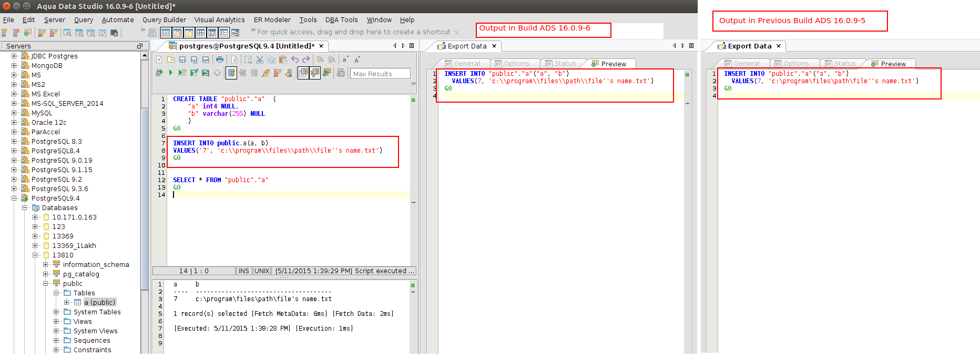Click the Connect plug icon in query toolbar
This screenshot has height=358, width=980.
point(266,73)
